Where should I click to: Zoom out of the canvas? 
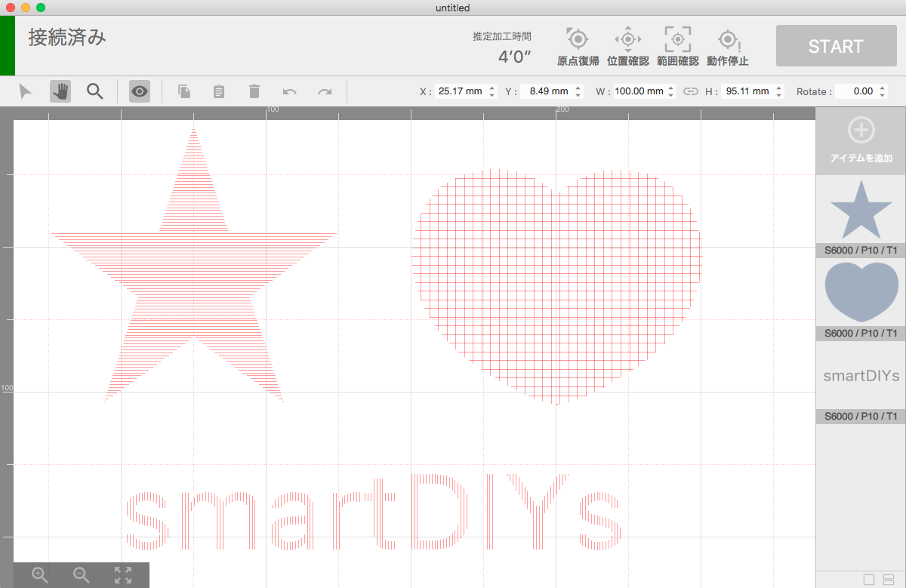coord(82,575)
